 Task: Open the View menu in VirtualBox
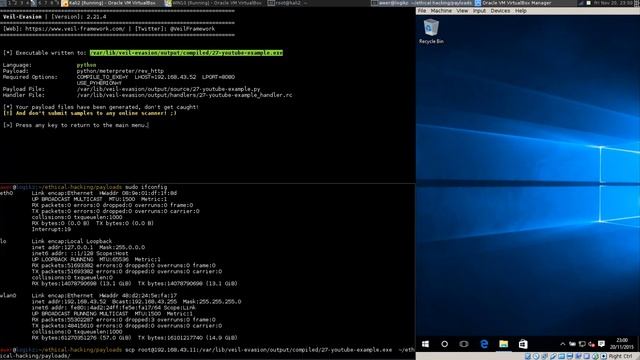point(462,11)
